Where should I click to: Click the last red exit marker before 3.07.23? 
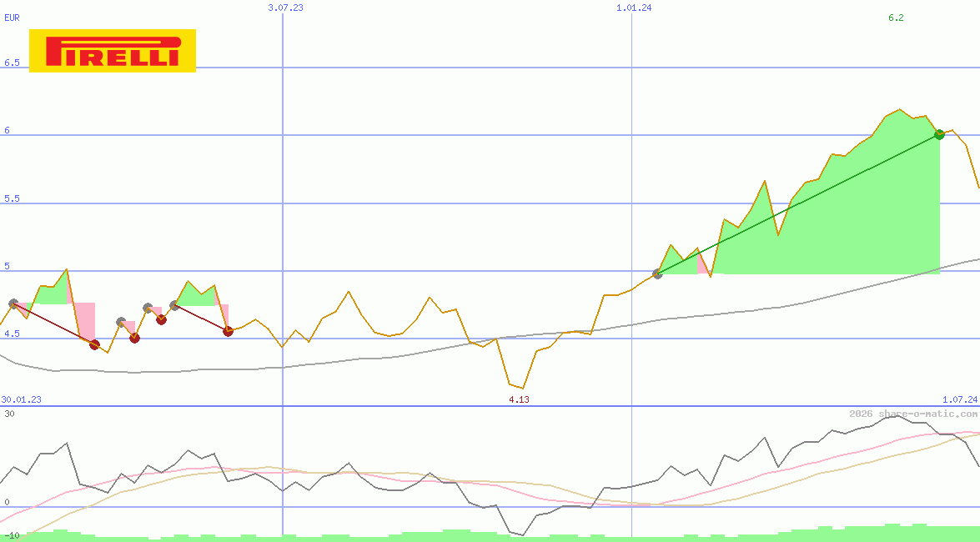point(228,331)
